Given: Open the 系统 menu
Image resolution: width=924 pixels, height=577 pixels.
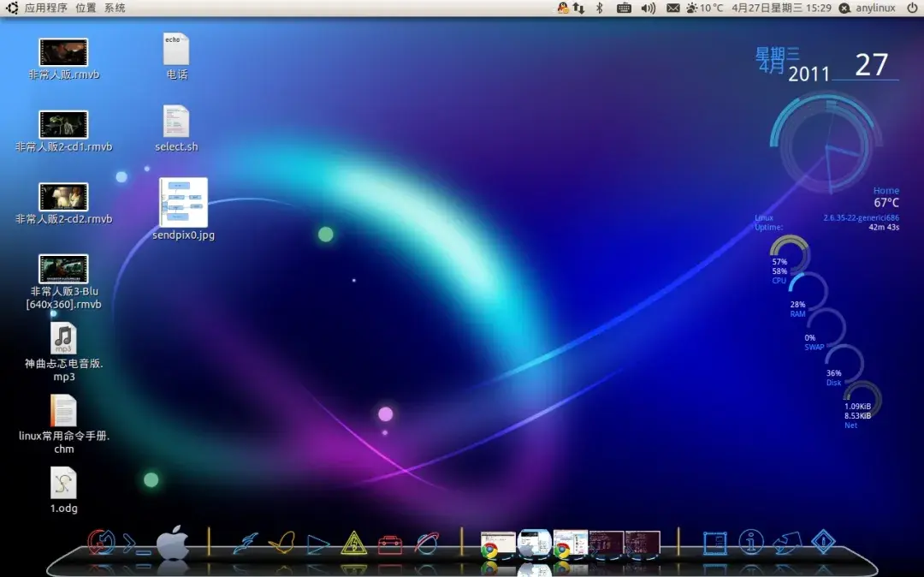Looking at the screenshot, I should point(115,8).
